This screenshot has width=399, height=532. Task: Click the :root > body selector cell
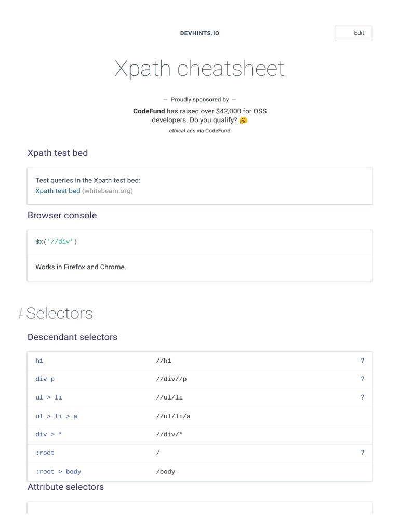coord(58,472)
